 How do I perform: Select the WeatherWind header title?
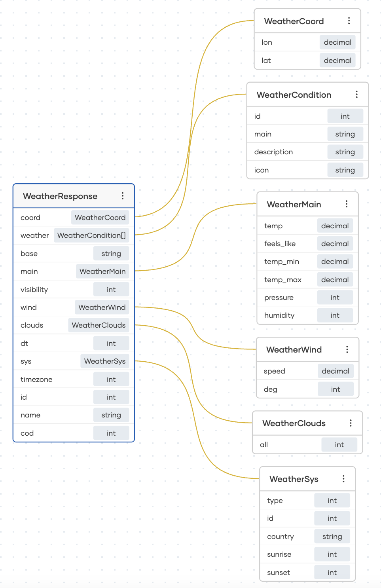[294, 349]
